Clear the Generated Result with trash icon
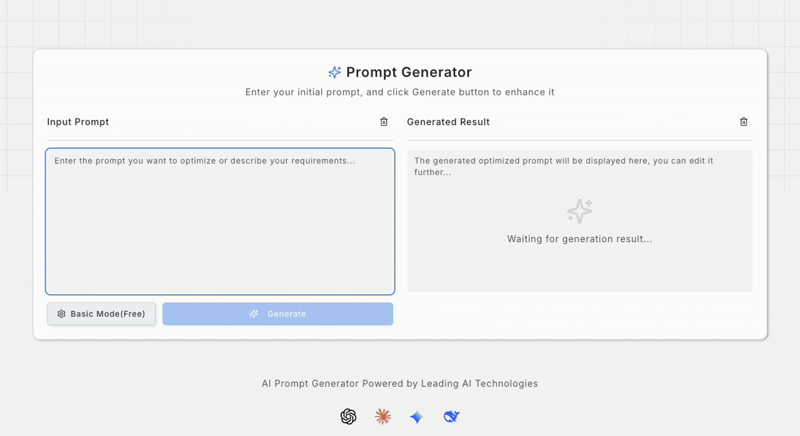Viewport: 800px width, 436px height. 743,122
